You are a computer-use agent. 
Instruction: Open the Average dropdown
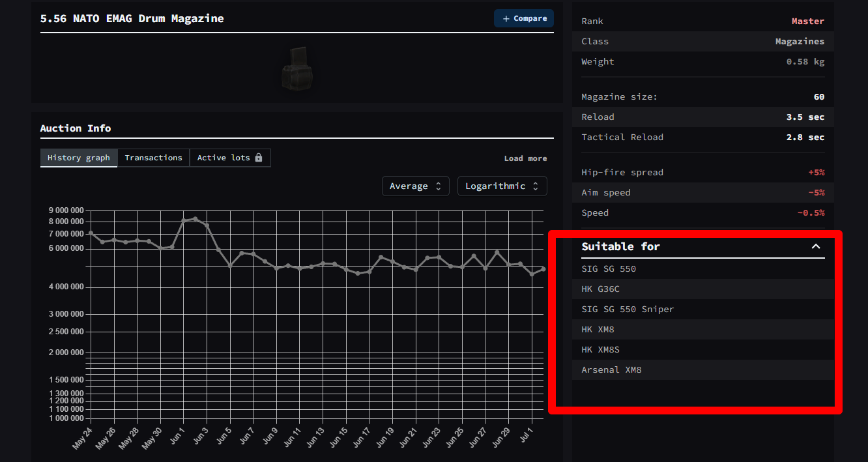415,186
